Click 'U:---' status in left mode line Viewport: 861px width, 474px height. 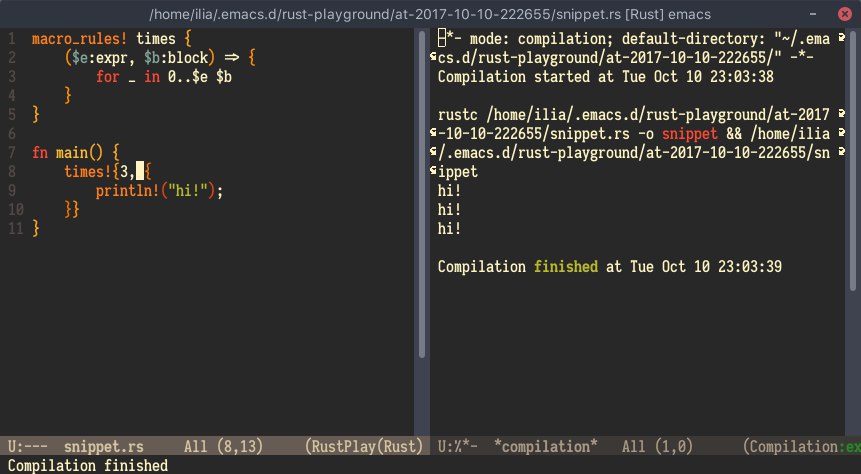point(28,446)
